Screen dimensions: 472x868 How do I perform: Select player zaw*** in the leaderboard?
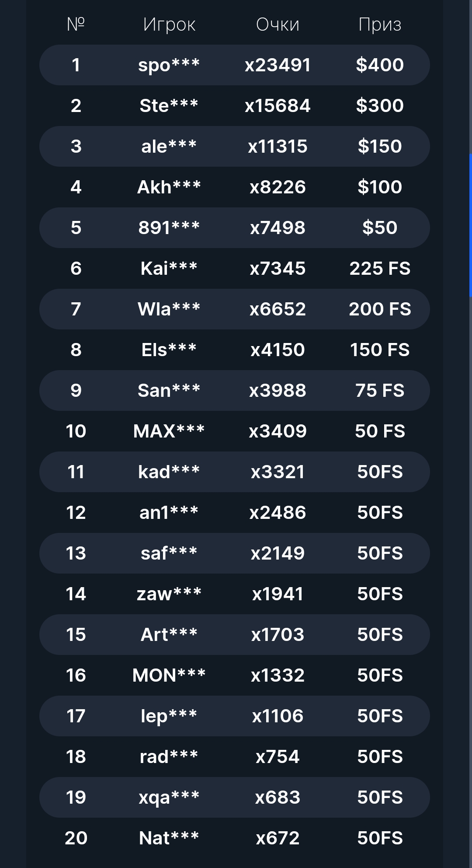point(169,594)
